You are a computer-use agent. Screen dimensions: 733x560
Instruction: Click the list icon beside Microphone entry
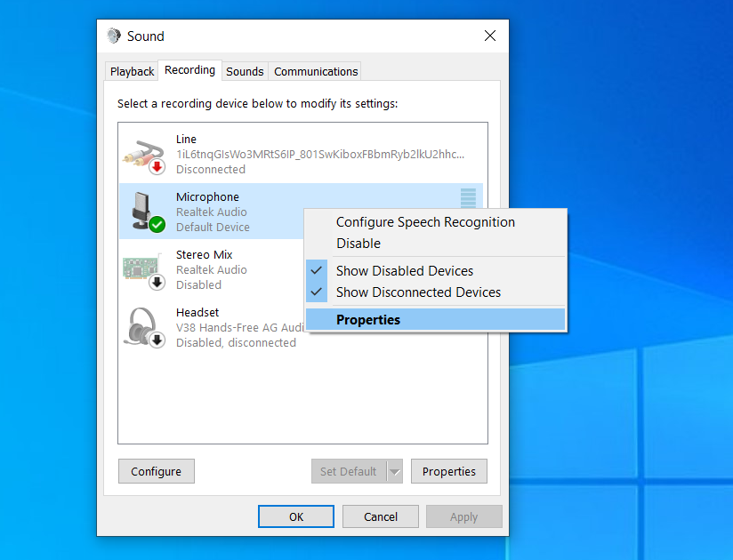pos(468,196)
